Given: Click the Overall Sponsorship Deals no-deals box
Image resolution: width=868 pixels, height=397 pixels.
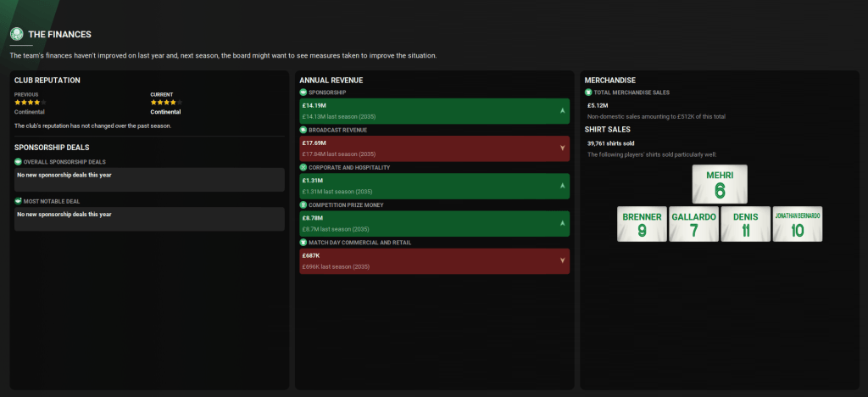Looking at the screenshot, I should pos(149,179).
